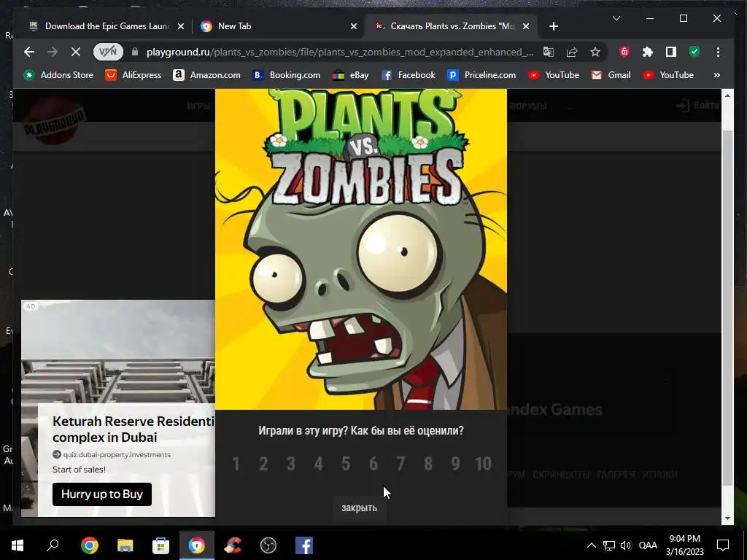This screenshot has height=560, width=747.
Task: Open Windows taskbar search
Action: pos(53,545)
